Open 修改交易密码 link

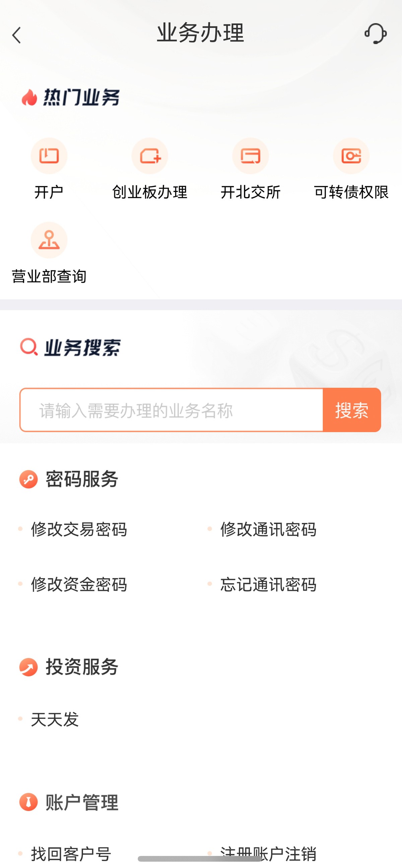[x=79, y=529]
